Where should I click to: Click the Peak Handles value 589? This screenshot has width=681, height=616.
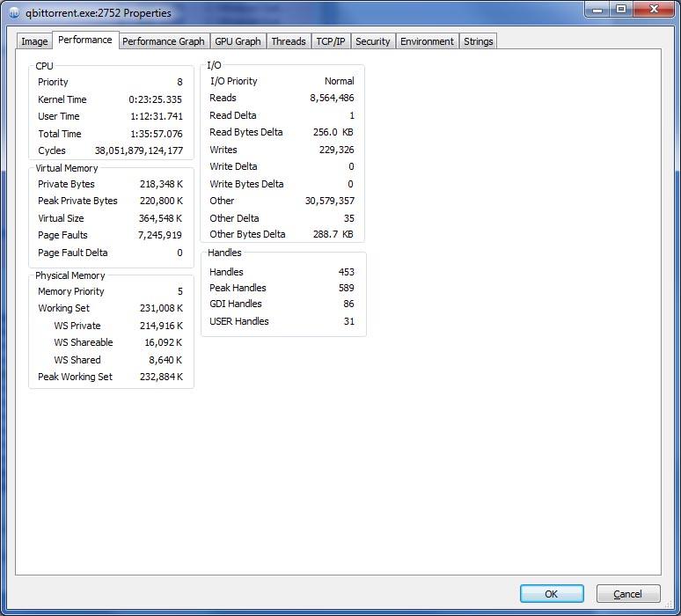click(x=347, y=288)
